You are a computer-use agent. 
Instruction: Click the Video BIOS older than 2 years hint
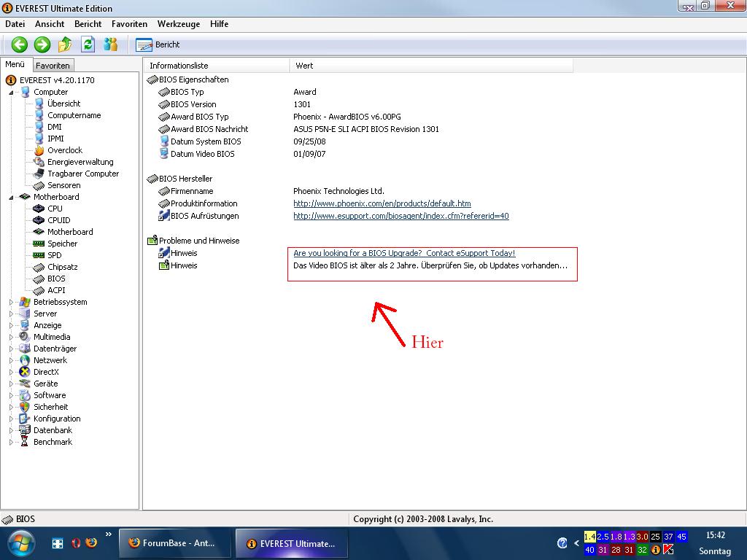(430, 265)
